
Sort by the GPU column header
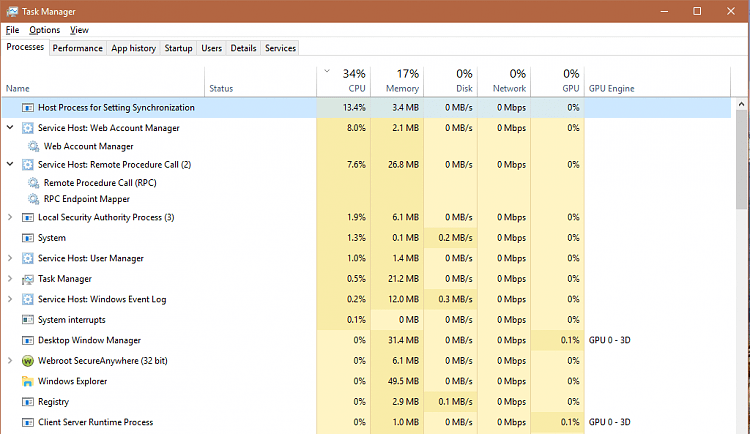tap(558, 81)
